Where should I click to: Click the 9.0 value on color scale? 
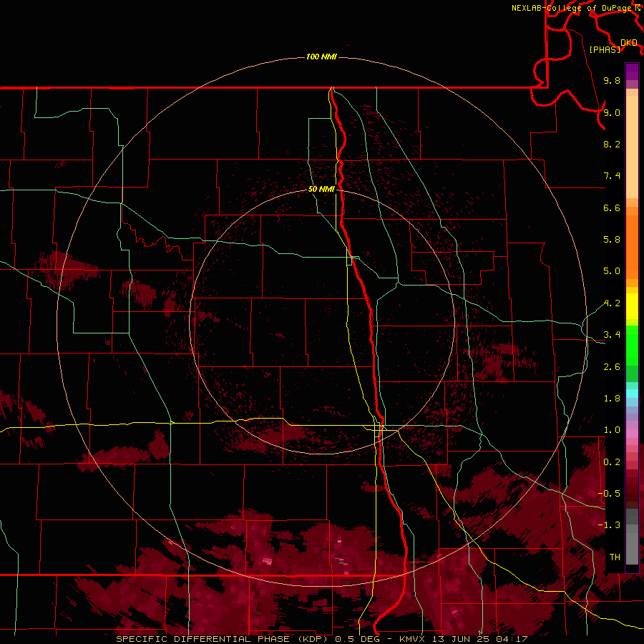click(x=612, y=112)
